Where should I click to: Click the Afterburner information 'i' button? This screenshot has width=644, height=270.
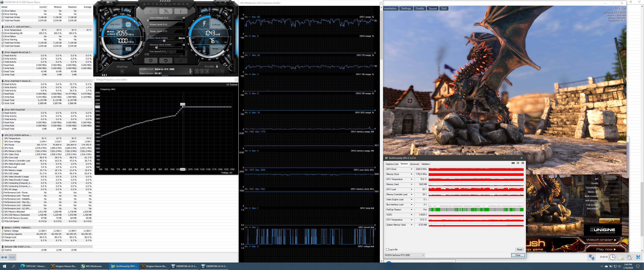pos(181,11)
